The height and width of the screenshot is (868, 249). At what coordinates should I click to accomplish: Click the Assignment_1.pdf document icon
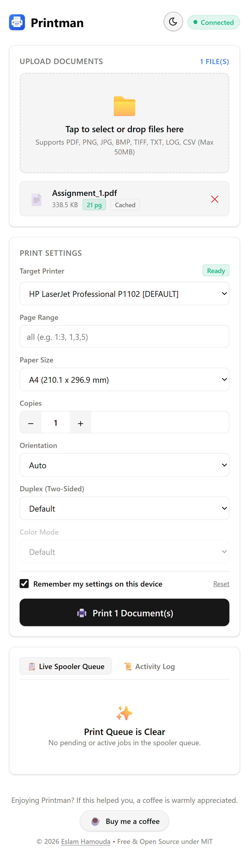click(36, 199)
